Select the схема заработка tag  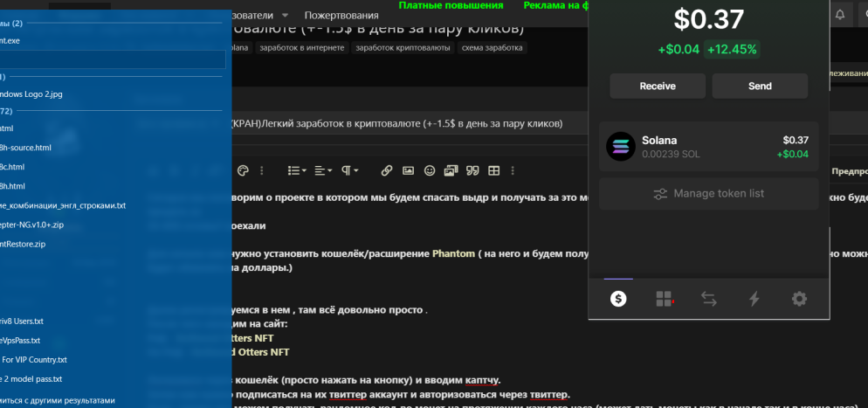(493, 47)
